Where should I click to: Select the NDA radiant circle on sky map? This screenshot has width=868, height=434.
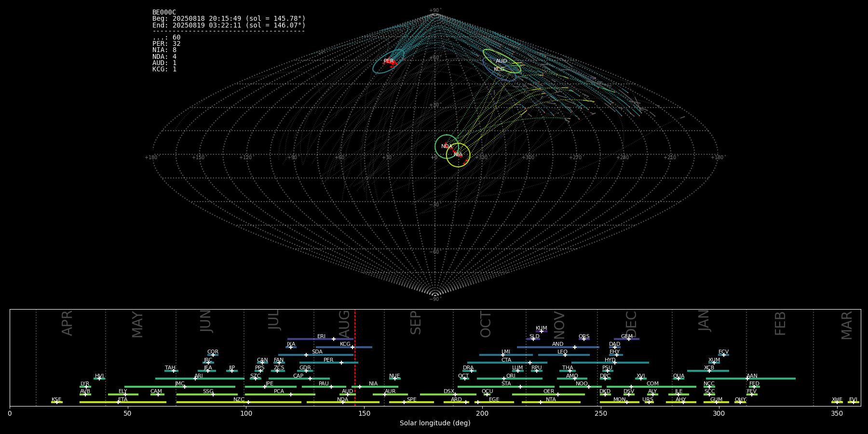pyautogui.click(x=447, y=147)
